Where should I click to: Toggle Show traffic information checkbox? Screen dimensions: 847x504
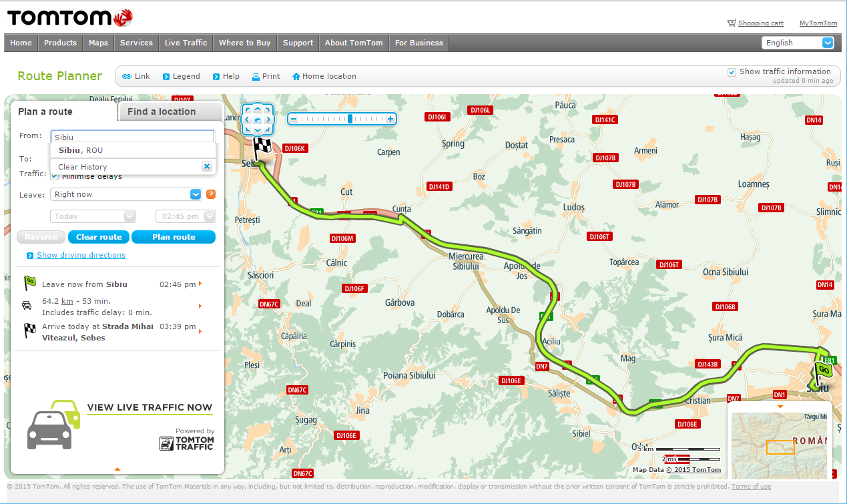[x=732, y=71]
